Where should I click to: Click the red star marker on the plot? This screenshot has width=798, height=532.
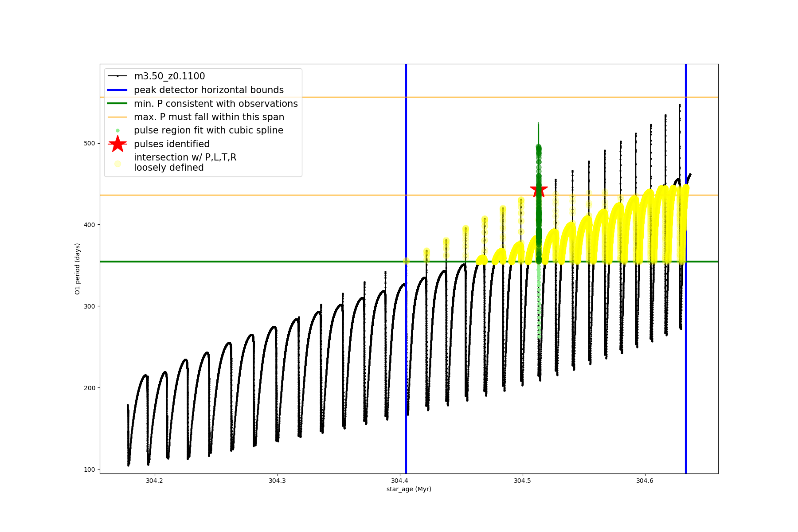[x=539, y=190]
